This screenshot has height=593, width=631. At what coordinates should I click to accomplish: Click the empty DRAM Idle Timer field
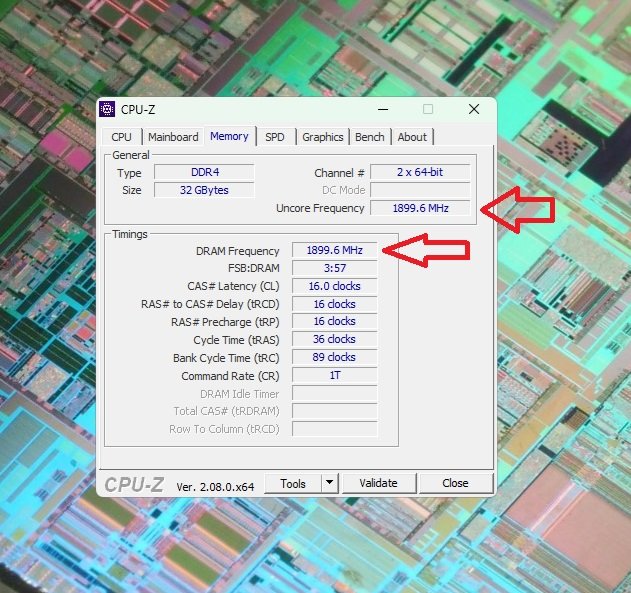tap(334, 393)
